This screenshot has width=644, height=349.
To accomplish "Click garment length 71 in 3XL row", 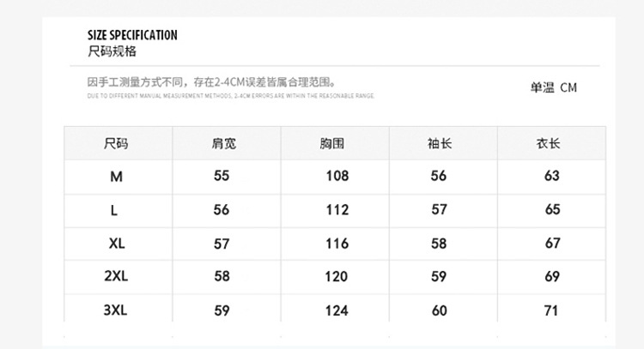I will (x=552, y=310).
